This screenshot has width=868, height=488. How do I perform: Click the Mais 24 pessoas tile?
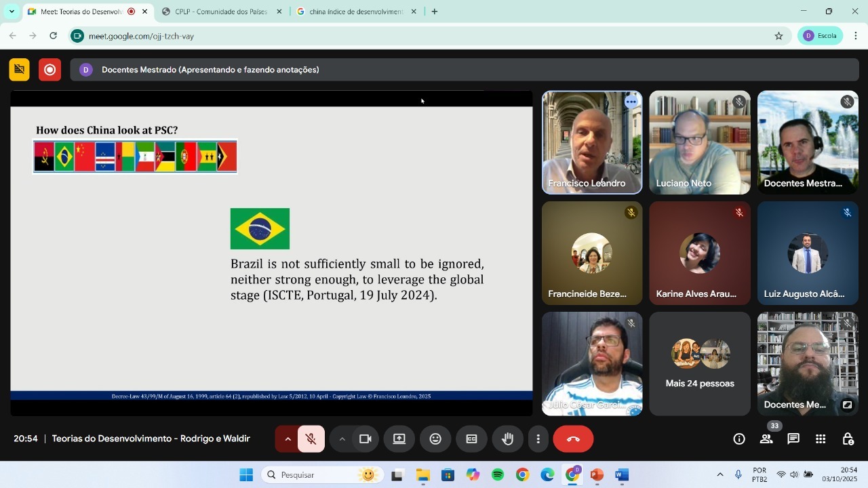(700, 364)
